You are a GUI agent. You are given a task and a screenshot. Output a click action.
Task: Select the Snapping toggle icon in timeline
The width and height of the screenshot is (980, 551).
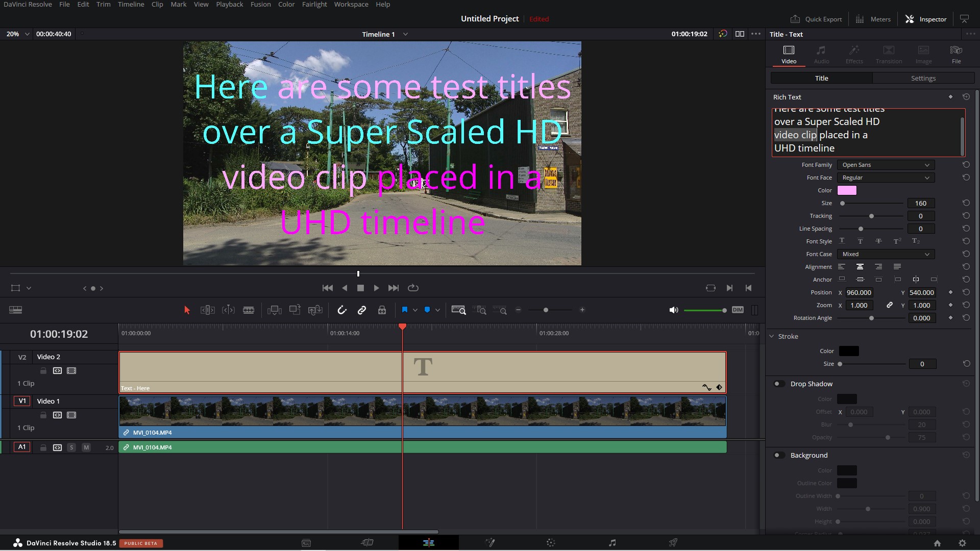click(x=342, y=310)
